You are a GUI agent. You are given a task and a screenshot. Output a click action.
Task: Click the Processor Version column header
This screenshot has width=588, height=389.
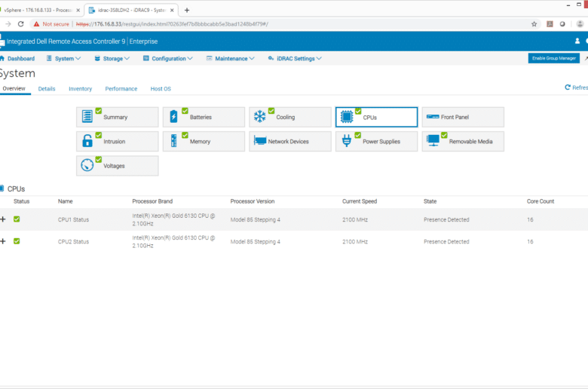pyautogui.click(x=253, y=201)
